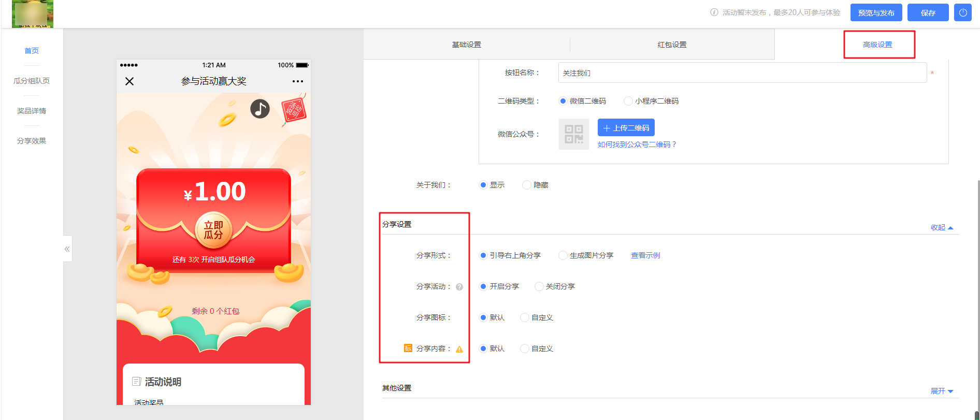Click the info icon before 活动暂未发布 notice
Image resolution: width=980 pixels, height=420 pixels.
(714, 12)
